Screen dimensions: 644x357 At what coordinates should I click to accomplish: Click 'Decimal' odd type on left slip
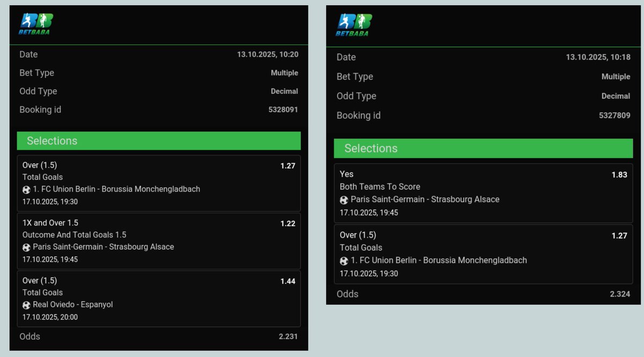pos(284,91)
